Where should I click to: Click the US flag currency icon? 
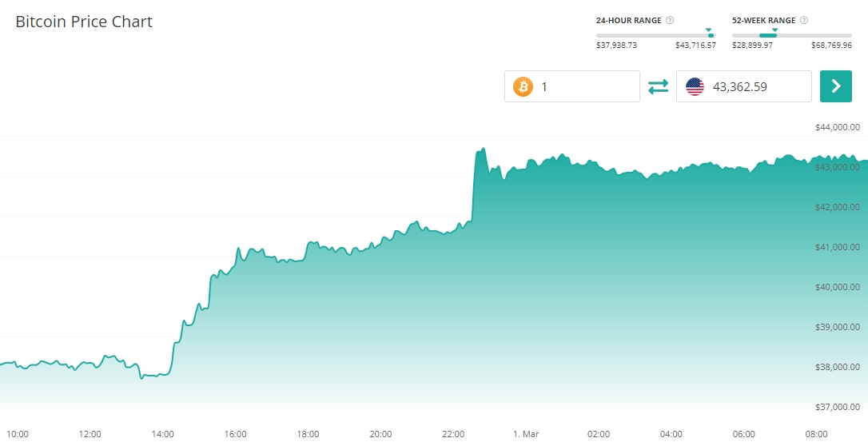695,86
